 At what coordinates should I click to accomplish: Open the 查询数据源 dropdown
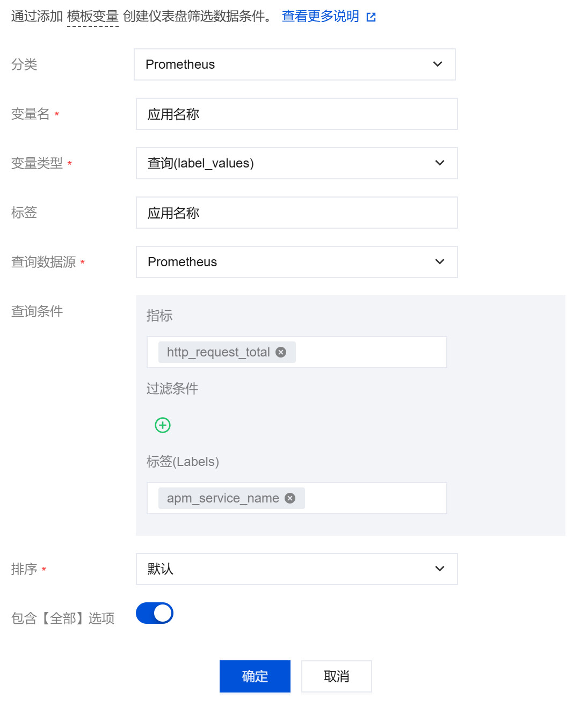[x=296, y=262]
